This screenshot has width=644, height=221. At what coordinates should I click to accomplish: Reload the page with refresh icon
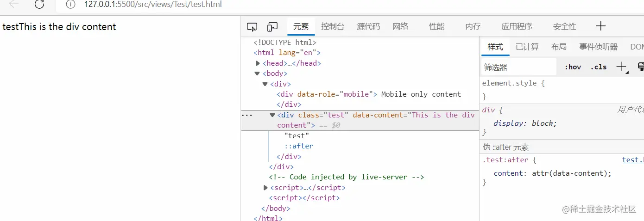[39, 4]
